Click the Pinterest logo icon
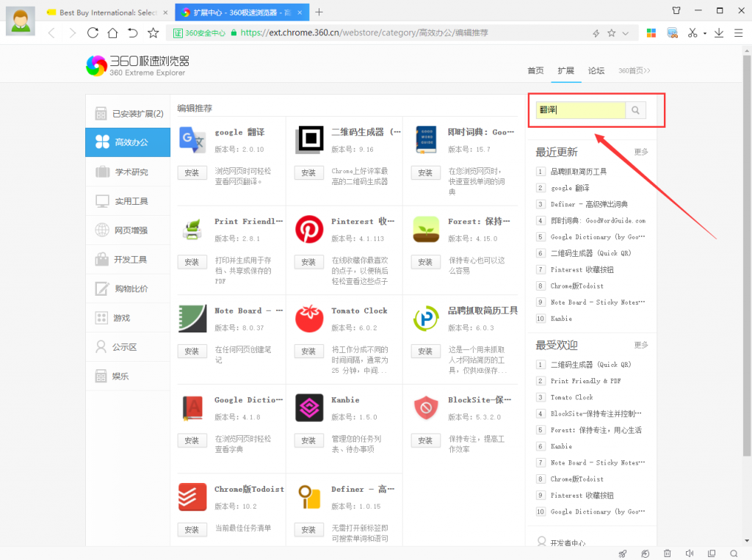The height and width of the screenshot is (560, 752). tap(309, 229)
